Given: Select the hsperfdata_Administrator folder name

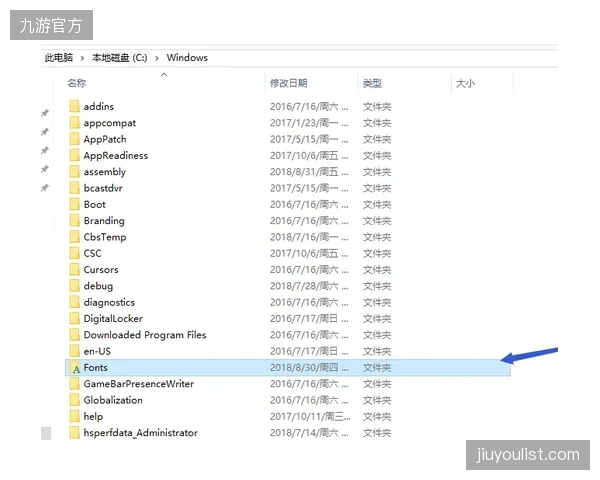Looking at the screenshot, I should tap(141, 433).
